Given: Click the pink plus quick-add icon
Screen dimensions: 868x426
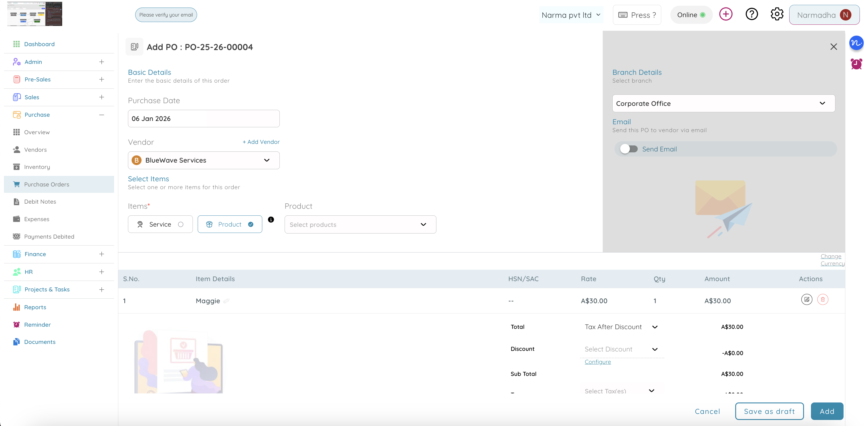Looking at the screenshot, I should pos(726,14).
